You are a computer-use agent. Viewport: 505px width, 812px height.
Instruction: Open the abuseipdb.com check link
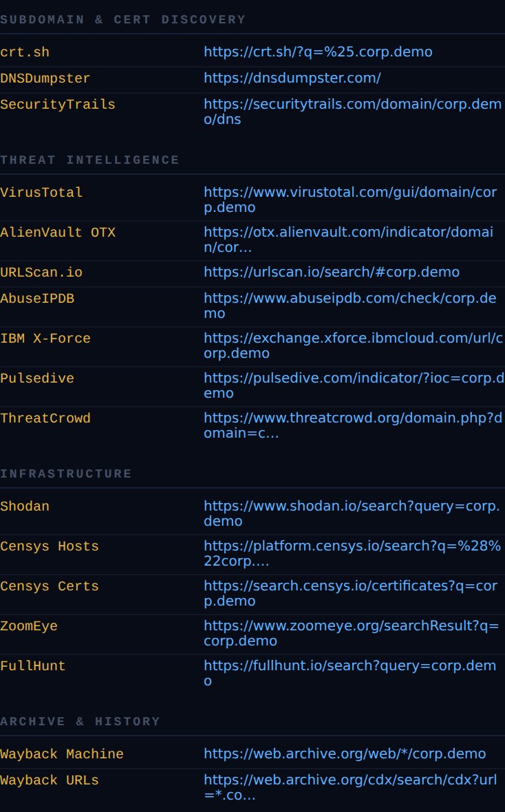click(x=350, y=306)
